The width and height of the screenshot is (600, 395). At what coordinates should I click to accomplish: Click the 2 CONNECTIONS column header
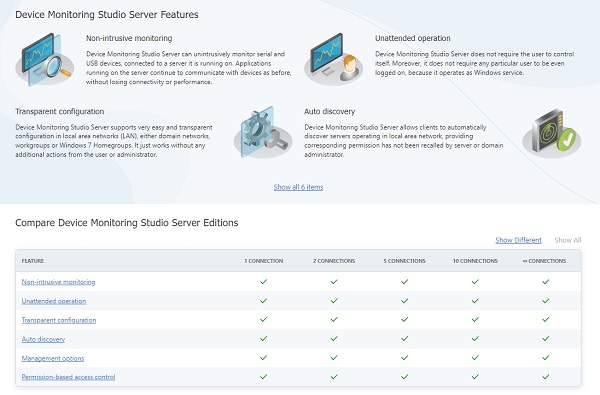click(x=334, y=261)
